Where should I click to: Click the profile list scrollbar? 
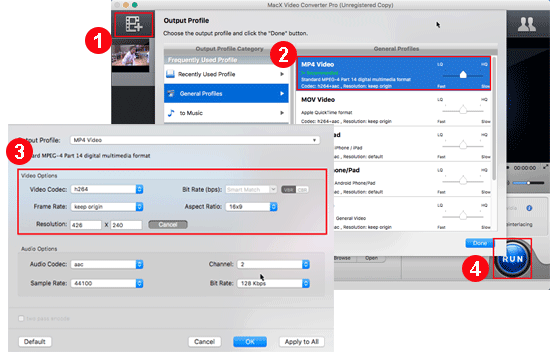pos(494,119)
